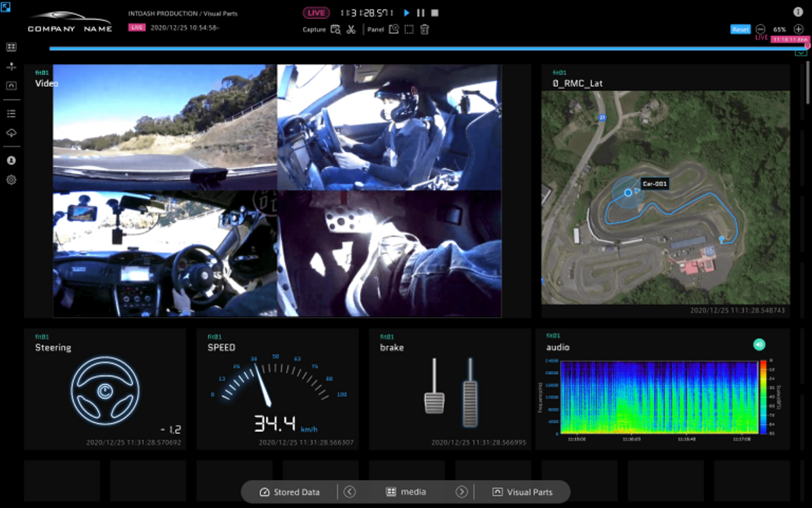812x508 pixels.
Task: Click the audio spectrogram chart
Action: tap(659, 397)
